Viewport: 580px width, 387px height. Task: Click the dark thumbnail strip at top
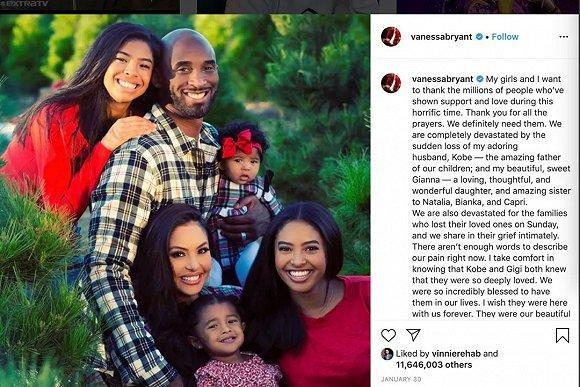tap(290, 6)
